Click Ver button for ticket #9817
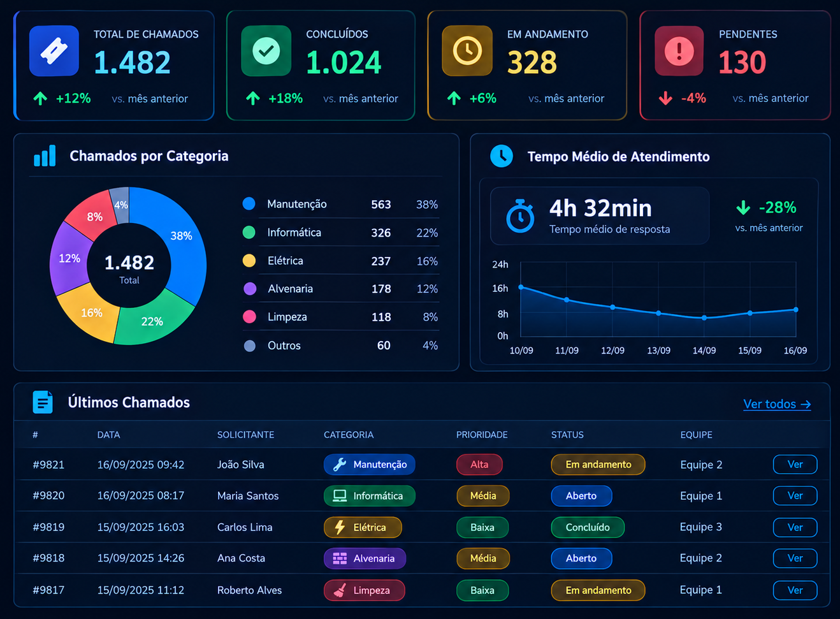The width and height of the screenshot is (840, 619). pos(795,590)
